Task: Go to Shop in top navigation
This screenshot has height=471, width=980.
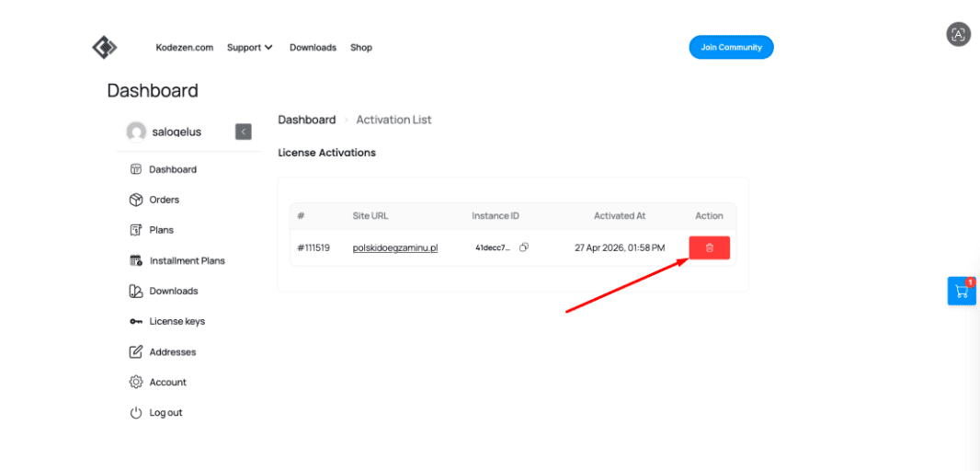Action: click(x=361, y=48)
